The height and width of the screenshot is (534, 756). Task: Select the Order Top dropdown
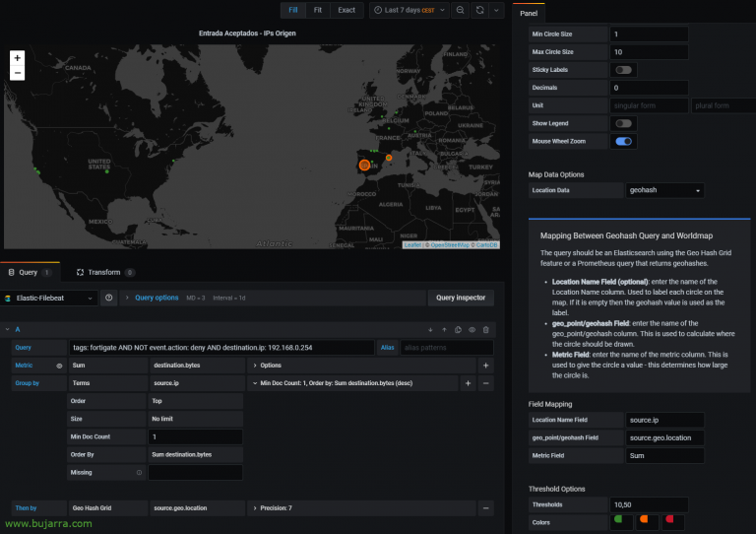coord(195,401)
